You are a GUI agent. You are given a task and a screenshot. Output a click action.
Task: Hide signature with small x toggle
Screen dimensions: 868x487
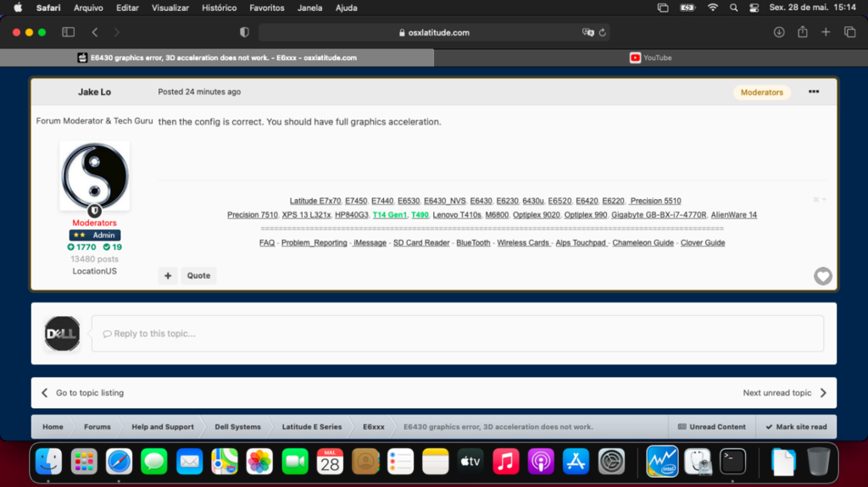tap(820, 199)
